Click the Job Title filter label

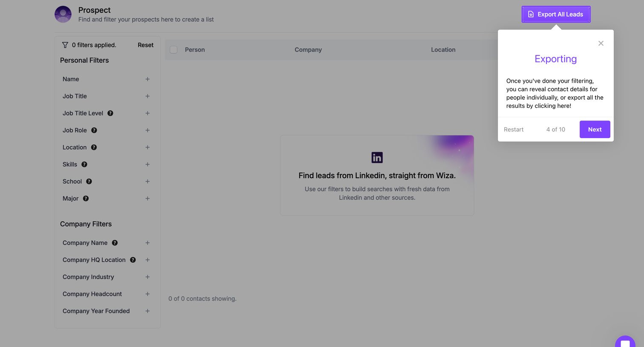coord(75,96)
